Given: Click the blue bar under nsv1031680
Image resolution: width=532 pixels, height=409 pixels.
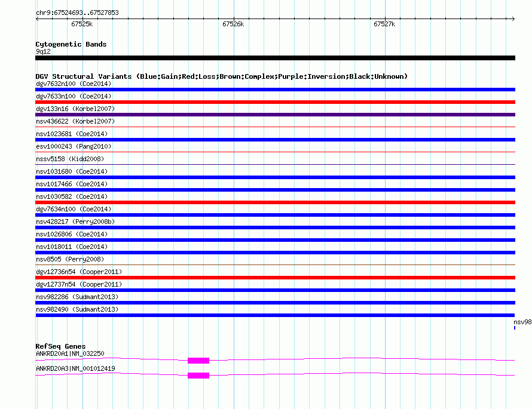Looking at the screenshot, I should (x=275, y=177).
